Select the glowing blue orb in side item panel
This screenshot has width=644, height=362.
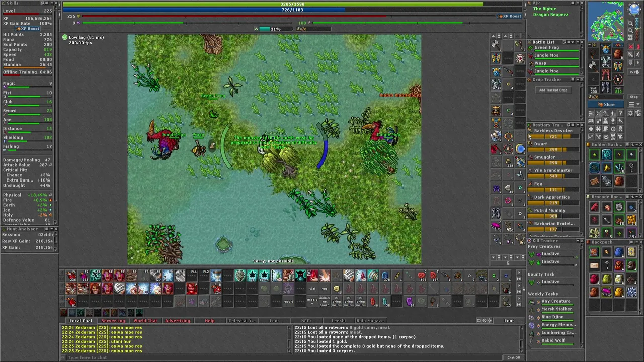pyautogui.click(x=520, y=148)
